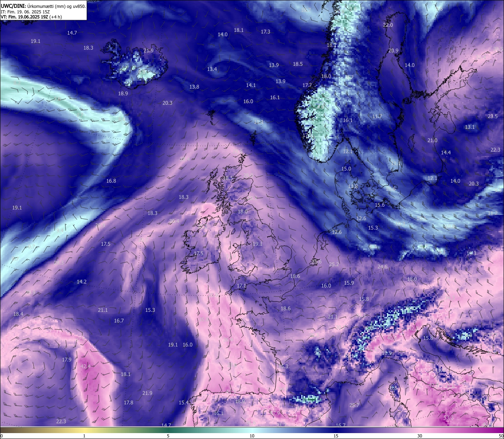
Task: Click the '10' tick on the color scale
Action: [252, 436]
